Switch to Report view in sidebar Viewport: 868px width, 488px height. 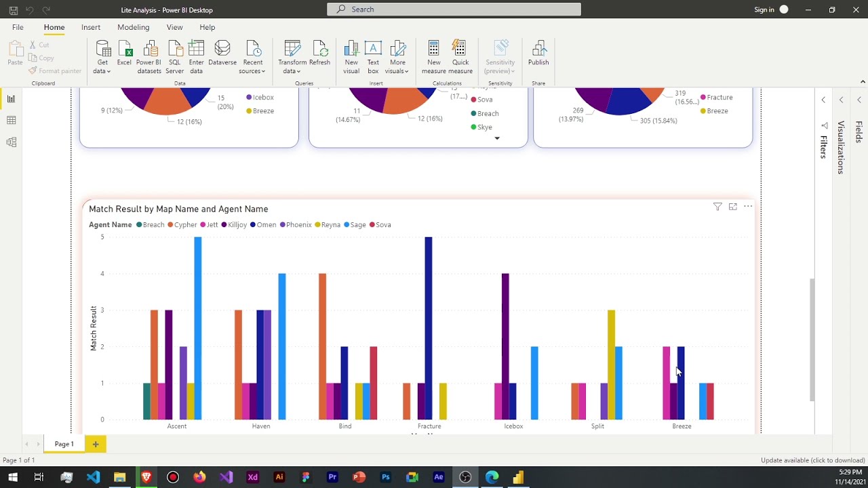(x=11, y=99)
